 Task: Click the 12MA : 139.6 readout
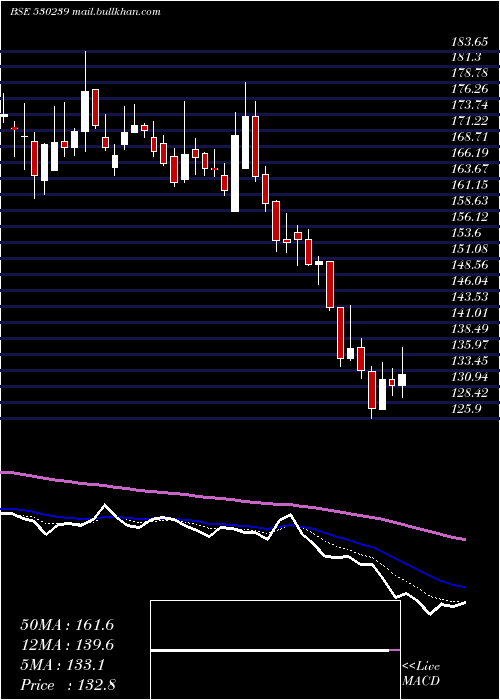(67, 645)
